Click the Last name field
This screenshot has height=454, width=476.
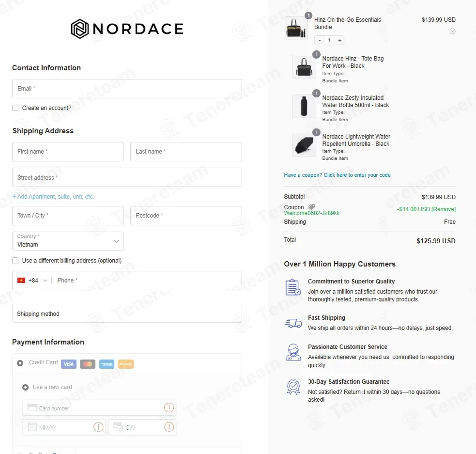coord(186,152)
